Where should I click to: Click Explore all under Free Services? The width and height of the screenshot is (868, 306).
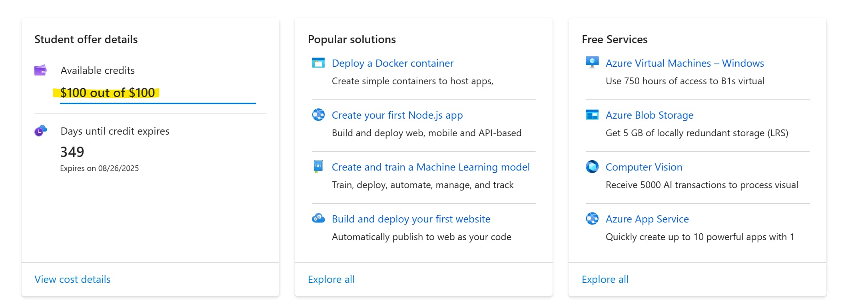pos(605,279)
